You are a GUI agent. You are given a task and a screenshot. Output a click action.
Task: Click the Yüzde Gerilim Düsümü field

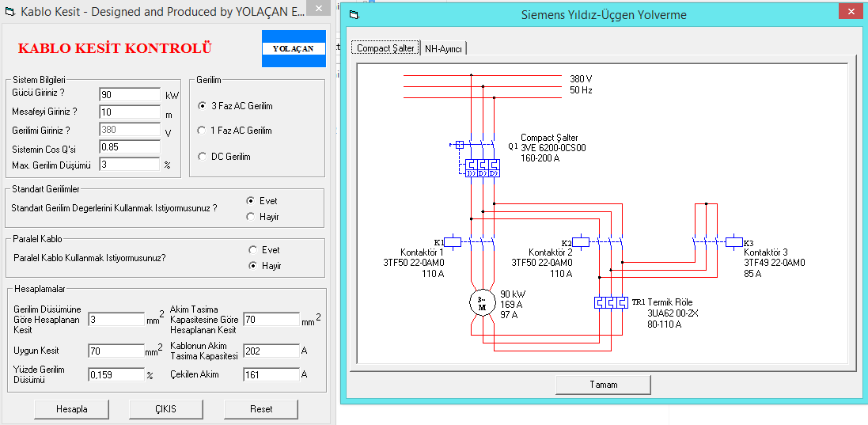(116, 374)
